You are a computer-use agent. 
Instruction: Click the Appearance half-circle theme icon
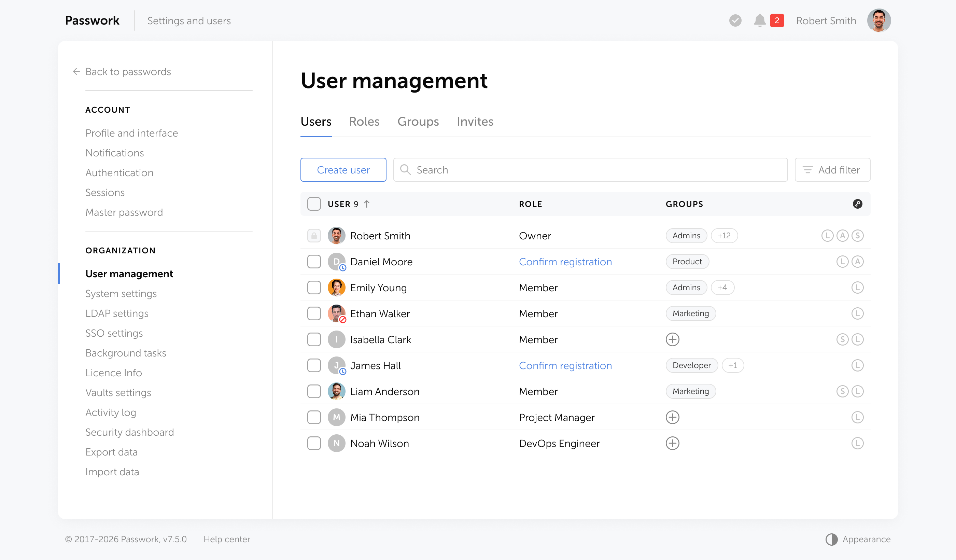(x=832, y=539)
